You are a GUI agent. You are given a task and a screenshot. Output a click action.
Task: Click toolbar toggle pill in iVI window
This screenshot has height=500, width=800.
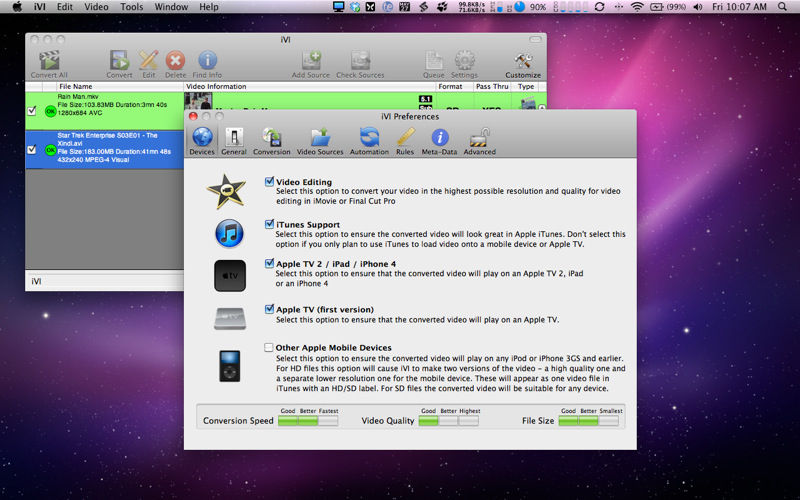pos(535,39)
